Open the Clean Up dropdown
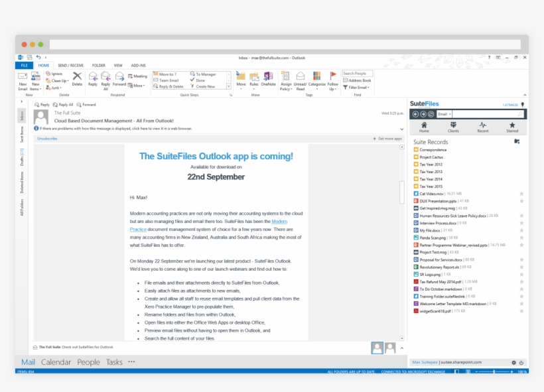 click(x=58, y=80)
